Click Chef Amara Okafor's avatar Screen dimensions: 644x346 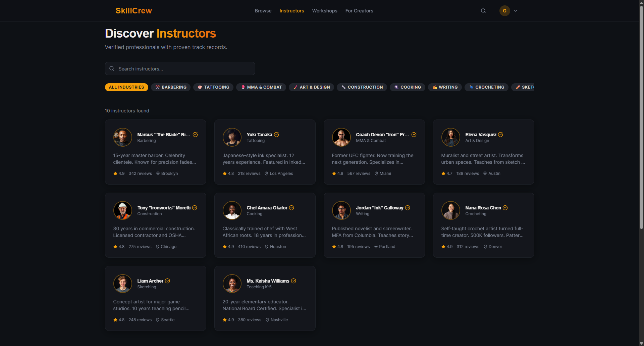point(232,210)
